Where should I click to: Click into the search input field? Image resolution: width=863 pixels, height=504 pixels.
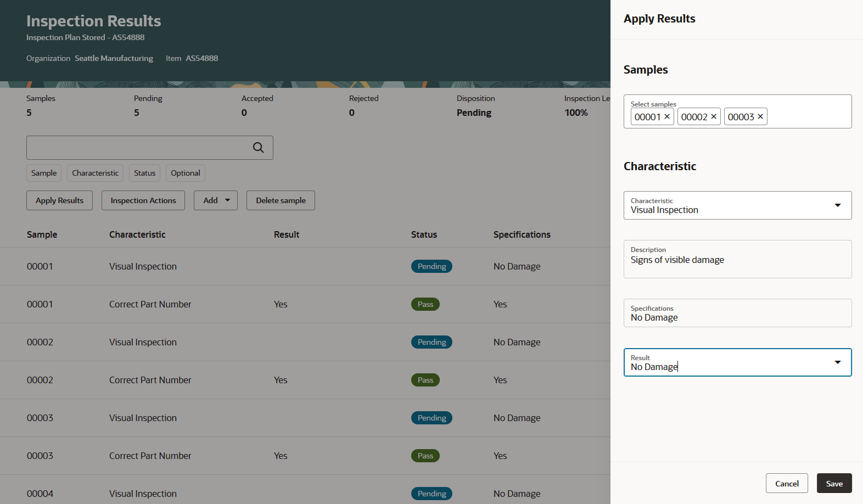[x=137, y=148]
